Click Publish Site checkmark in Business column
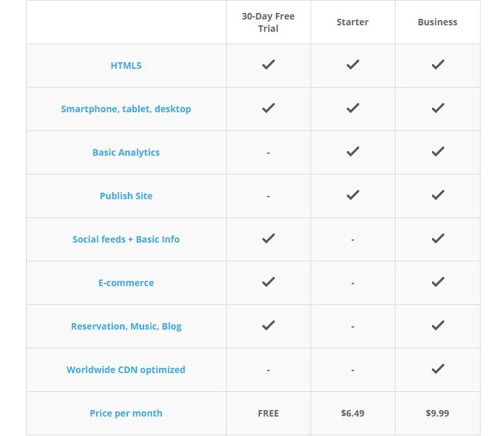 pyautogui.click(x=438, y=195)
